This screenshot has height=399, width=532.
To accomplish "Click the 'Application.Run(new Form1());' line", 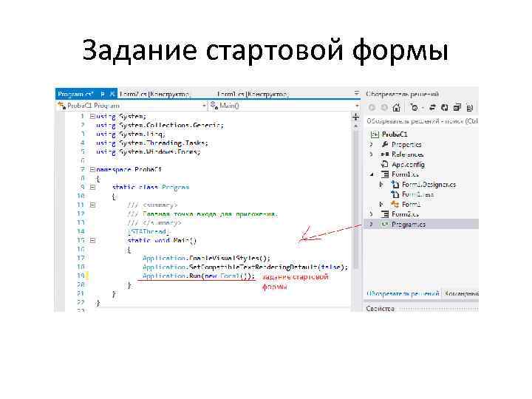I will 199,276.
